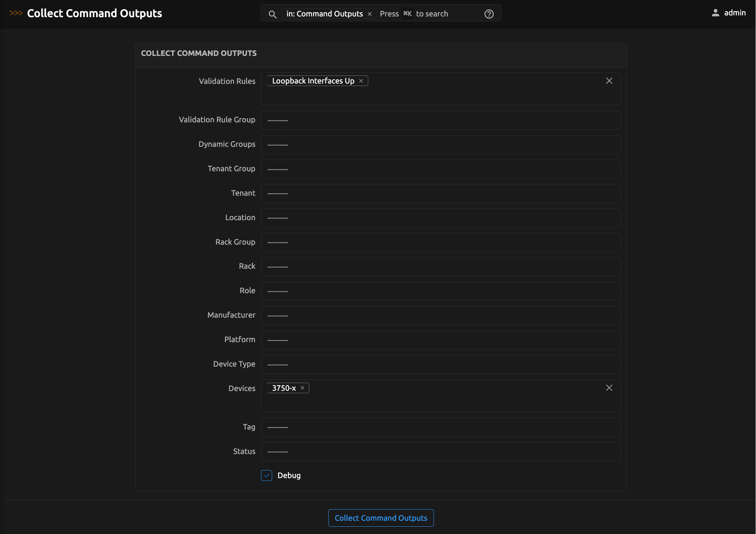756x534 pixels.
Task: Remove the 'in: Command Outputs' search filter
Action: click(x=370, y=14)
